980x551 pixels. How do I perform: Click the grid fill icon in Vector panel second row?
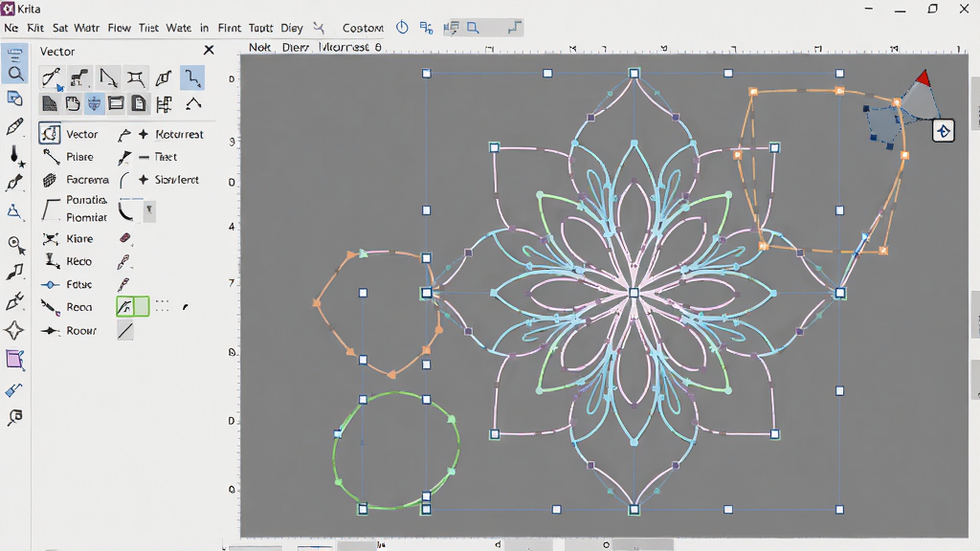pos(50,103)
